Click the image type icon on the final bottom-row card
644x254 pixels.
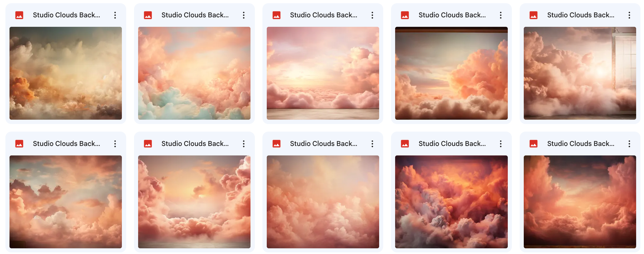click(533, 144)
